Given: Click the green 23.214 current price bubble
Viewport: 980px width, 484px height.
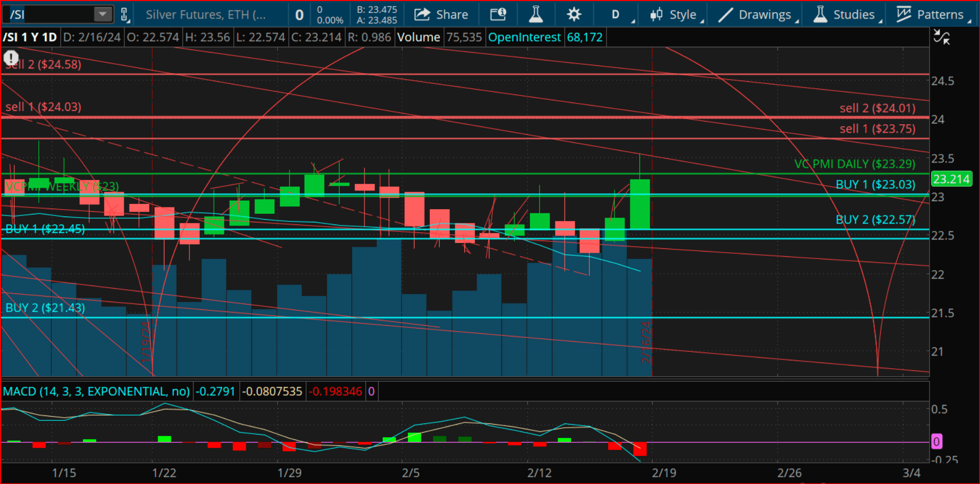Looking at the screenshot, I should pyautogui.click(x=951, y=179).
